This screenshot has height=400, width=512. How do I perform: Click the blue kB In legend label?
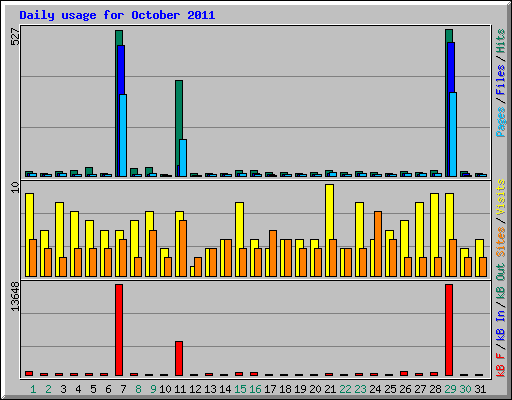(x=500, y=325)
